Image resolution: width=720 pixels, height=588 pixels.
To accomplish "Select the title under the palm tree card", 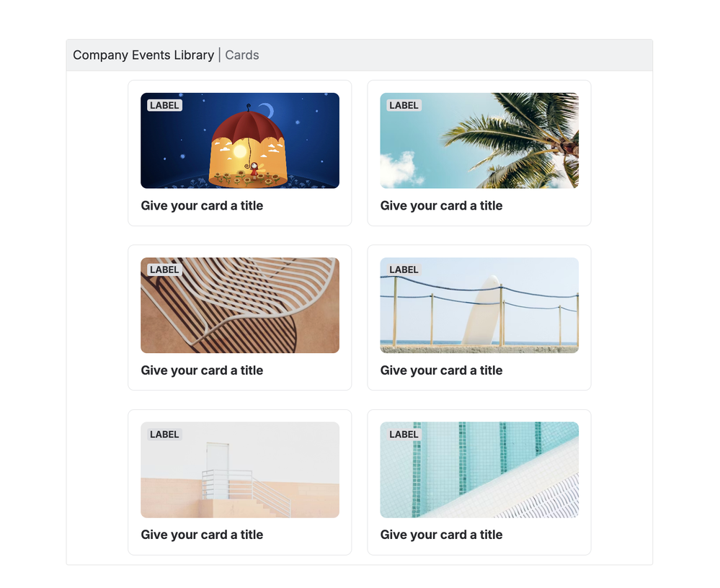I will click(x=441, y=205).
